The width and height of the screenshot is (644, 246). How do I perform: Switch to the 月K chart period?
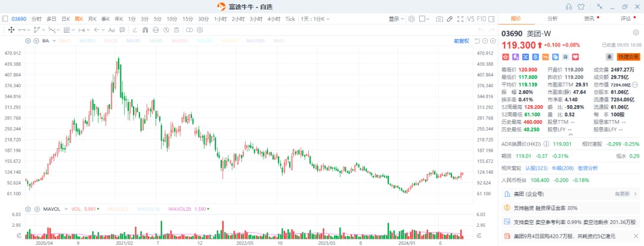(x=92, y=19)
